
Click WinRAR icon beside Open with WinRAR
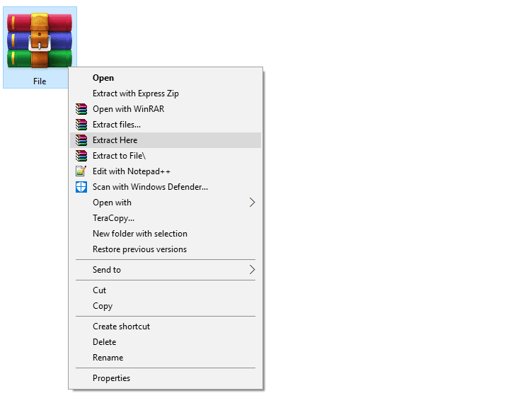(x=81, y=109)
